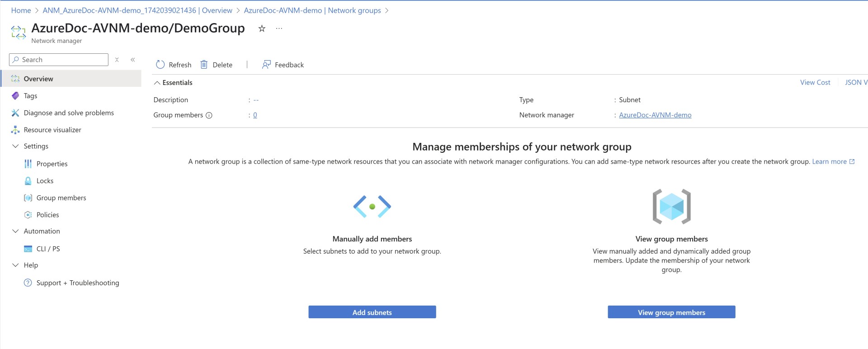
Task: Click the Policies icon in the sidebar
Action: (x=28, y=215)
